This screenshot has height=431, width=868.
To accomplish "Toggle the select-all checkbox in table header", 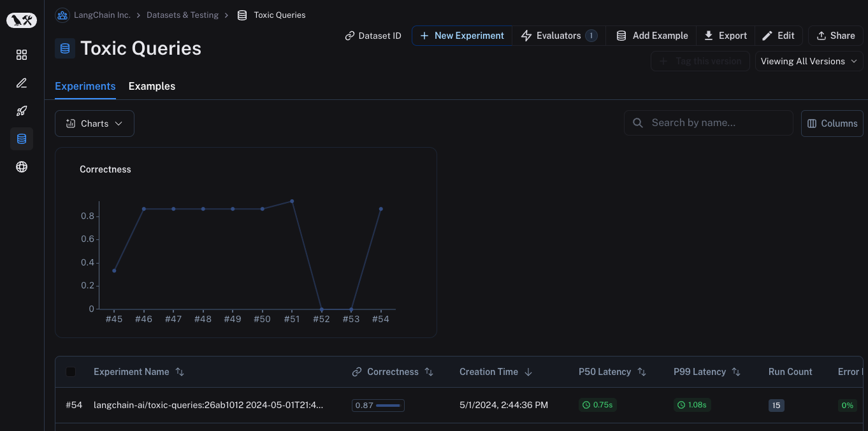I will (x=71, y=372).
